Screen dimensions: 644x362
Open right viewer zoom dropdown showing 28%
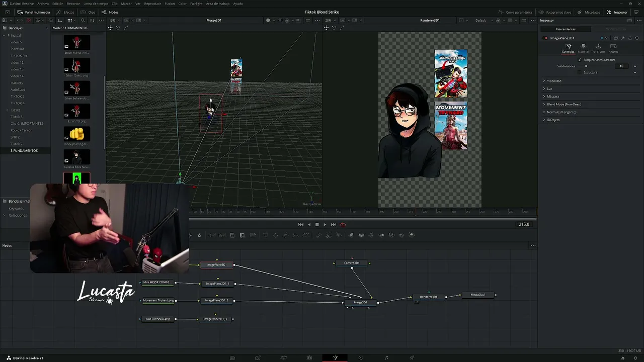(x=330, y=20)
